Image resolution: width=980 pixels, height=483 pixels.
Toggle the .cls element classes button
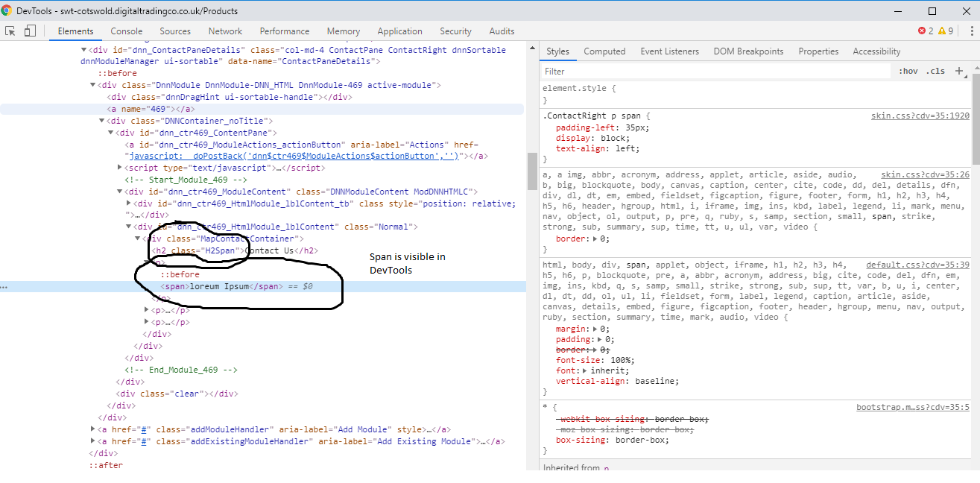pos(935,71)
